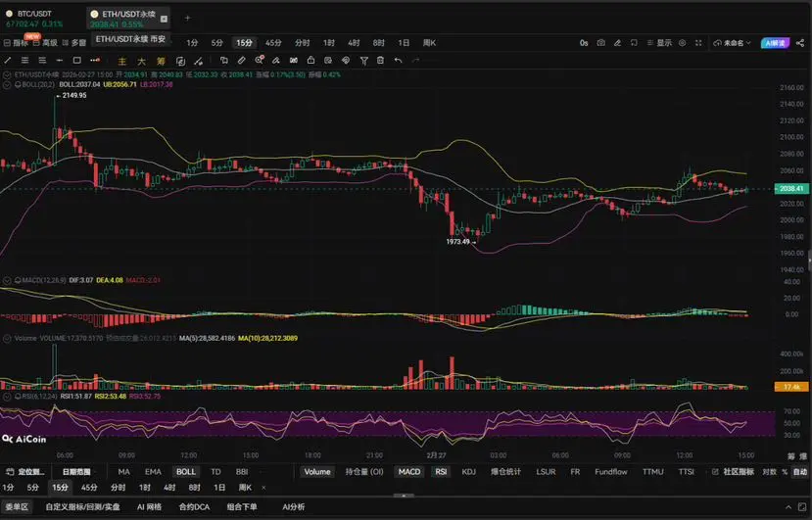Open the AI 网格 bottom tab
The width and height of the screenshot is (812, 520).
click(149, 506)
